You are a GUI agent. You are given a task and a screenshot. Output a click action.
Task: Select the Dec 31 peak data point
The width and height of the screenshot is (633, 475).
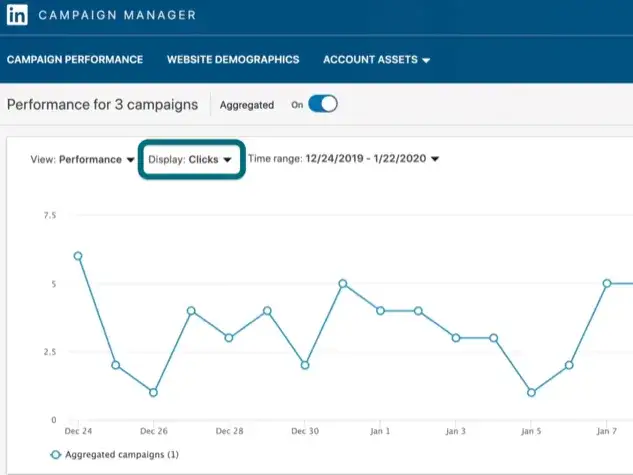(x=342, y=284)
